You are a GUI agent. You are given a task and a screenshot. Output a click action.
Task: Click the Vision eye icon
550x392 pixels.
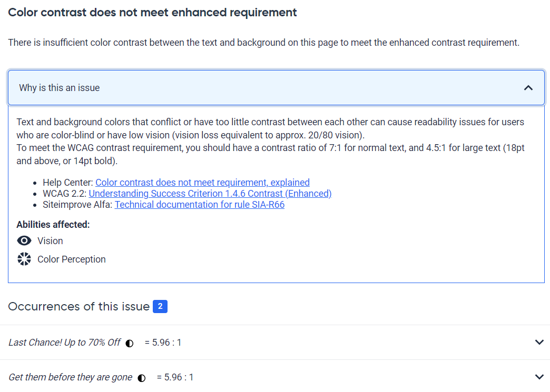24,240
